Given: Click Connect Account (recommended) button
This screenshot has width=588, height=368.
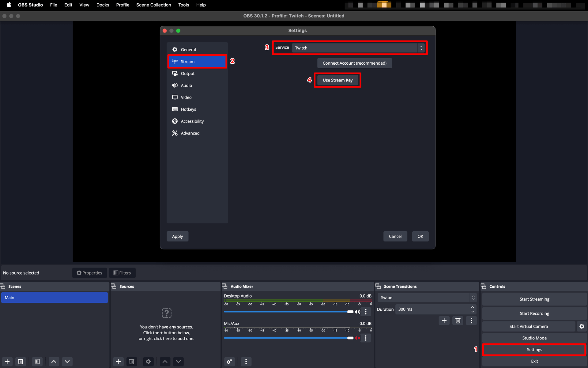Looking at the screenshot, I should [354, 63].
